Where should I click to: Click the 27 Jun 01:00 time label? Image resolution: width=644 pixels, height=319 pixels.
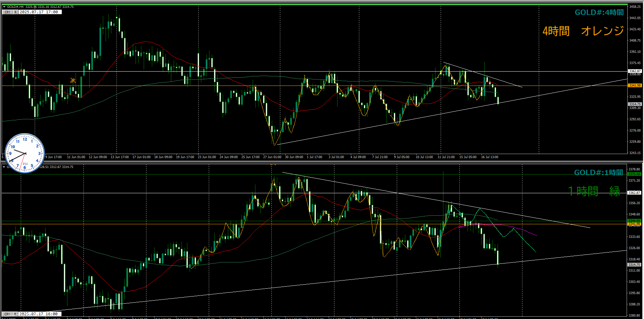point(272,157)
